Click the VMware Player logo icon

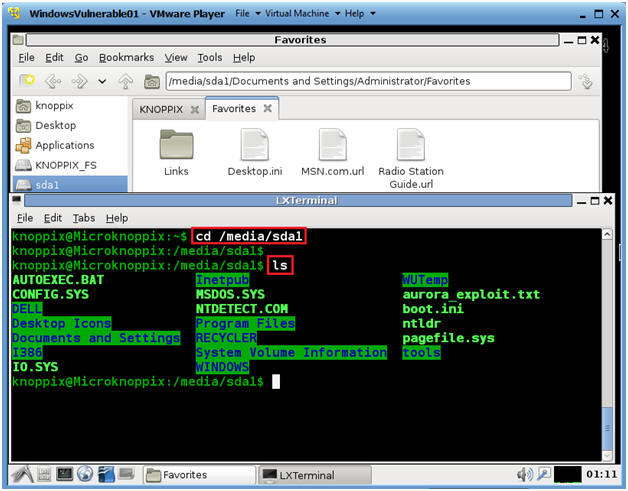click(14, 13)
